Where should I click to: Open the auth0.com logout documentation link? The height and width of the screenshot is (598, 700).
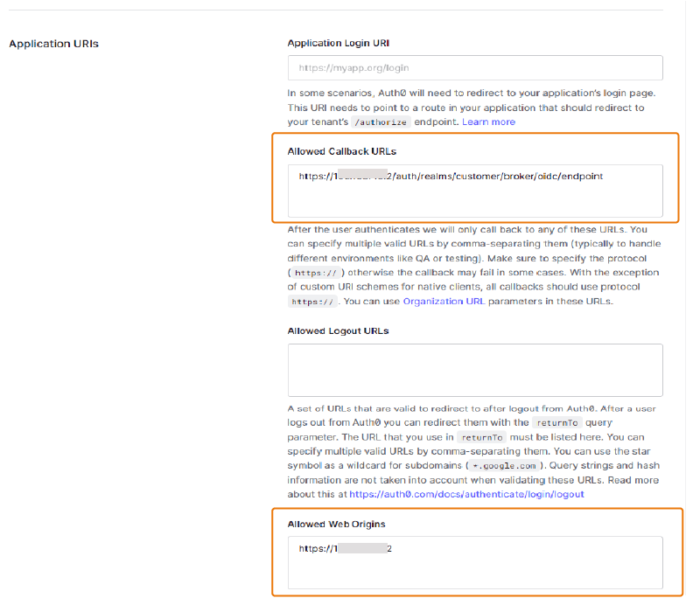(x=466, y=494)
